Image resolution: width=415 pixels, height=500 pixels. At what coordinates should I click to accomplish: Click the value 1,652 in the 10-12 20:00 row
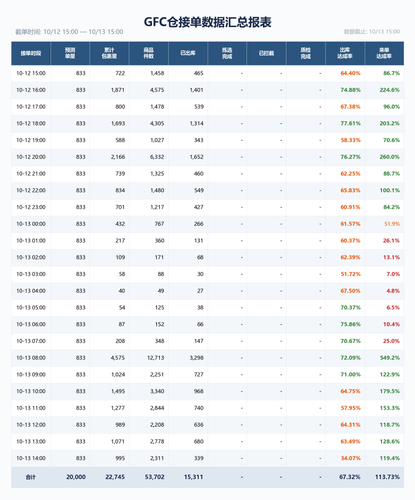(196, 157)
